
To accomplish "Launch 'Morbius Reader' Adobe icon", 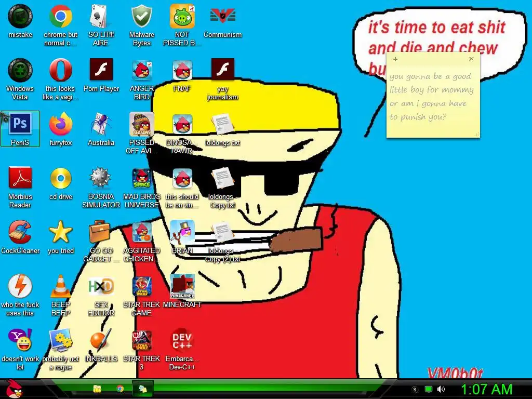I will (20, 187).
